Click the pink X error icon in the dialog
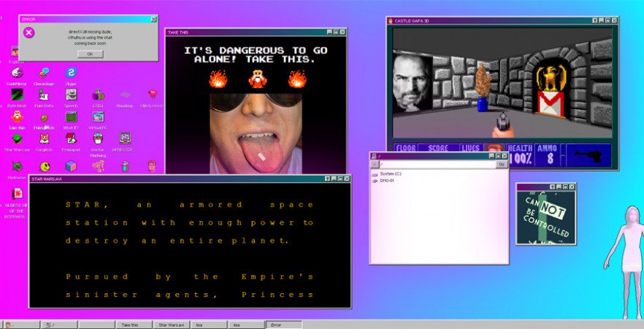This screenshot has width=644, height=329. [x=28, y=33]
